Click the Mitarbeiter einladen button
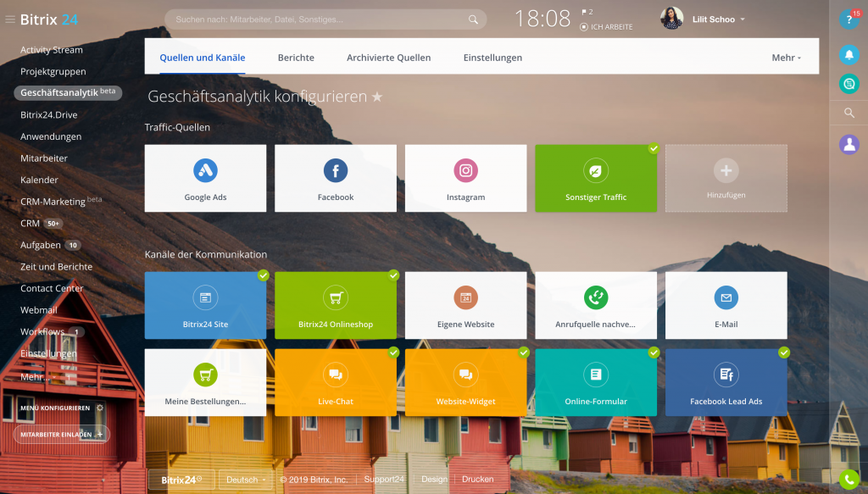The height and width of the screenshot is (494, 868). (x=61, y=434)
